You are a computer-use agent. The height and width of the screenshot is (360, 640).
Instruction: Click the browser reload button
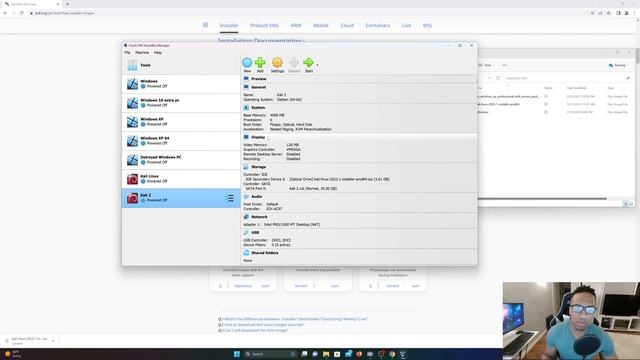click(x=22, y=13)
